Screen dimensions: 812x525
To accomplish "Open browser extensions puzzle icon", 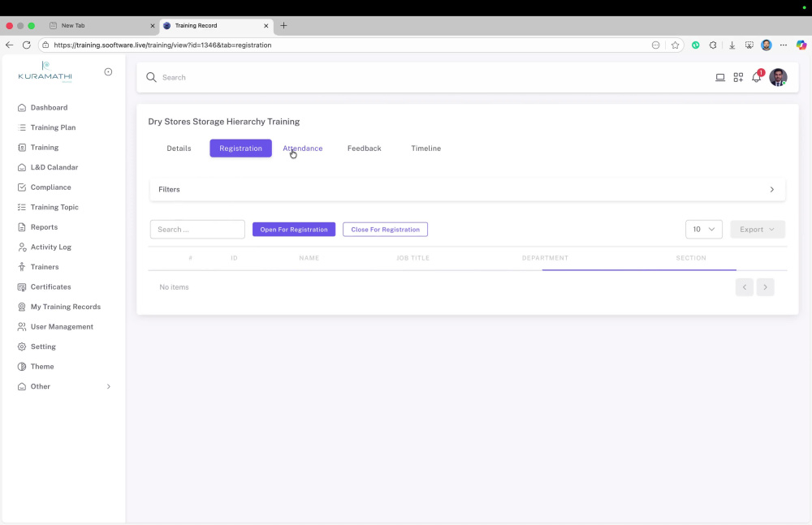I will (713, 45).
